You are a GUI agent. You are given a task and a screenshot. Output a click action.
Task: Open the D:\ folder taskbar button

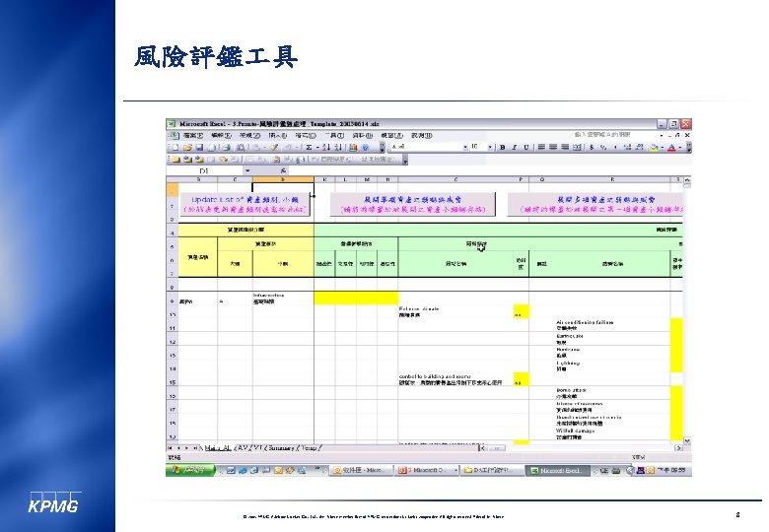pyautogui.click(x=491, y=470)
